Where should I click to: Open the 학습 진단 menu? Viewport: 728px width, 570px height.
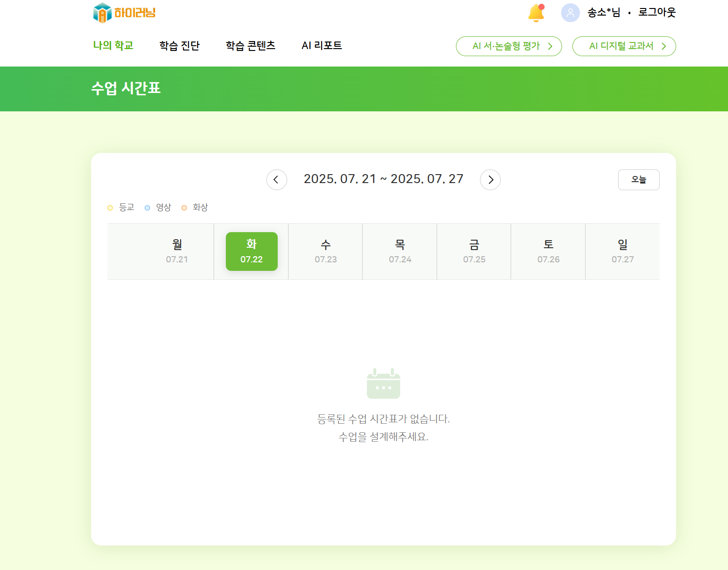180,46
